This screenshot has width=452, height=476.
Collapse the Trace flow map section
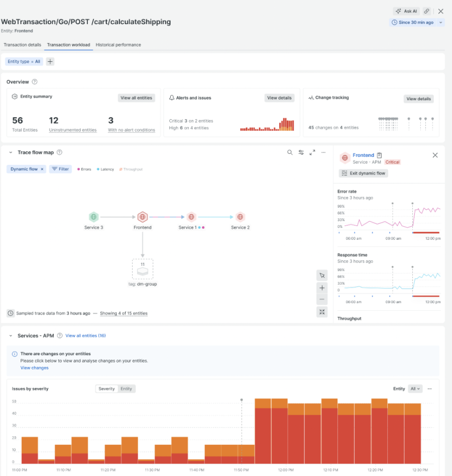(11, 152)
